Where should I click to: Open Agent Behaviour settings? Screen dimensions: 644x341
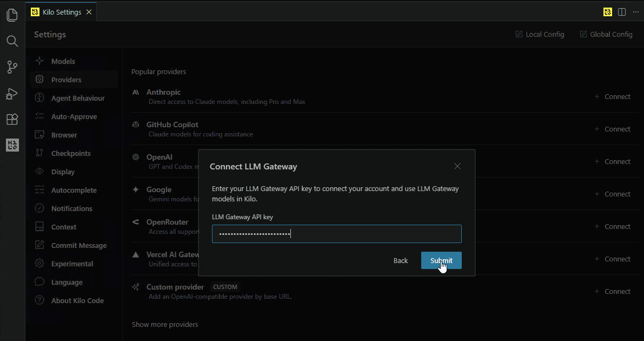[74, 99]
